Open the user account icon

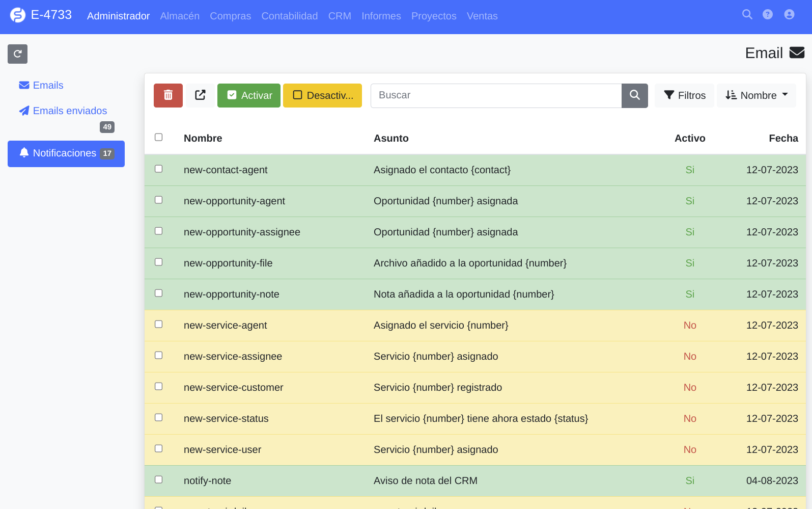pos(789,14)
